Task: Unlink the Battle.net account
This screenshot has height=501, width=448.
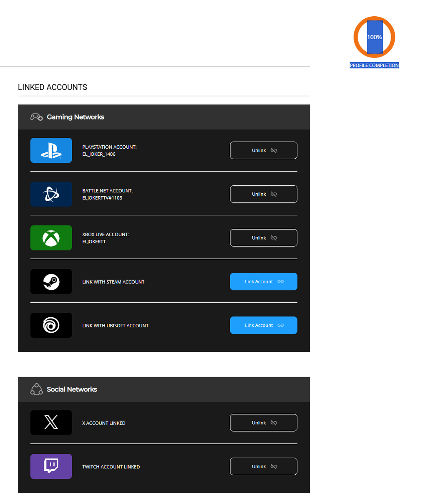Action: coord(264,194)
